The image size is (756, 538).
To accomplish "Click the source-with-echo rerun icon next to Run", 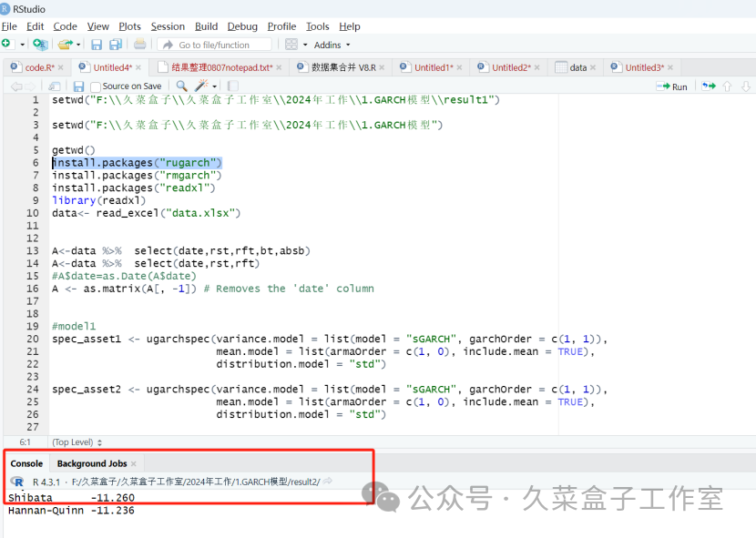I will click(x=707, y=86).
